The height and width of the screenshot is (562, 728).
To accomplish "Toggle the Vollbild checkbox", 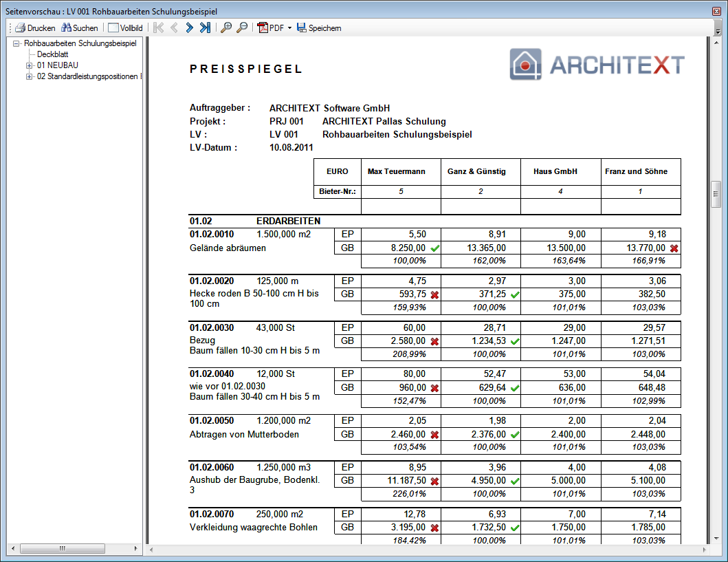I will [113, 28].
